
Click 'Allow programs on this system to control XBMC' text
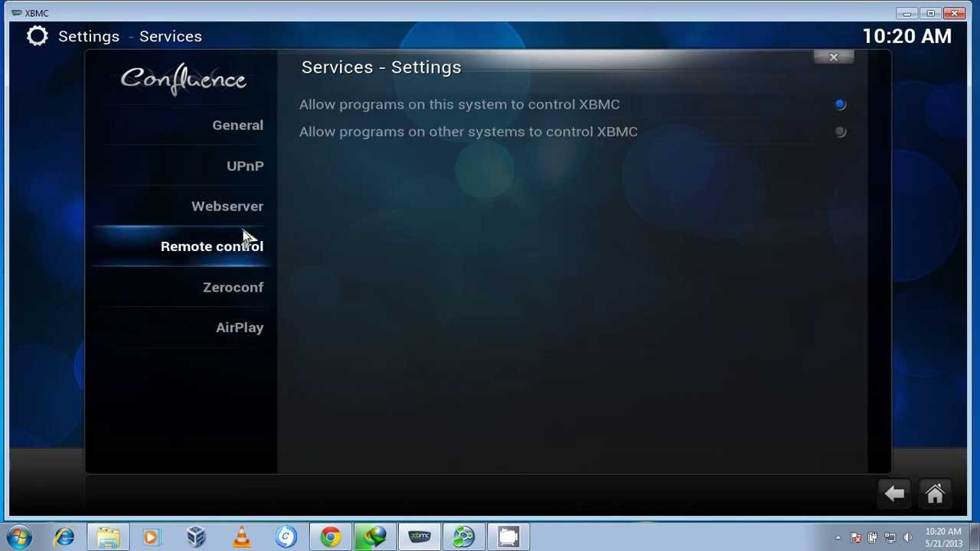[x=459, y=104]
